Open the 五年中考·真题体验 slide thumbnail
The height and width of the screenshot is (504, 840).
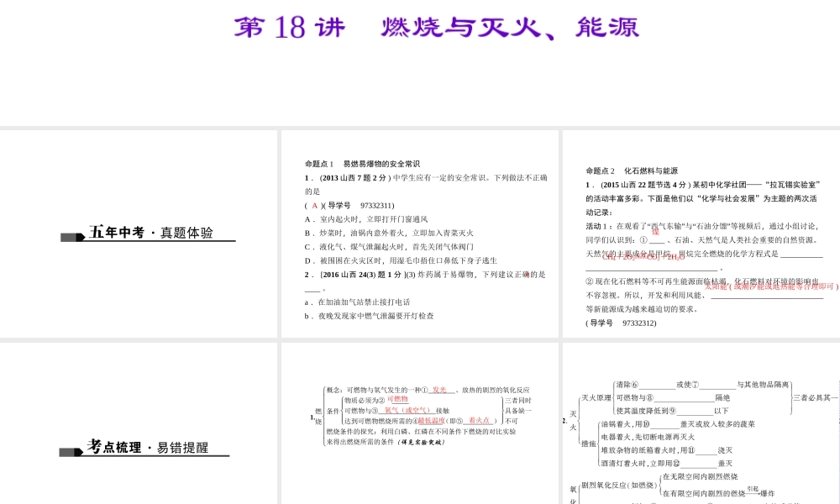139,234
